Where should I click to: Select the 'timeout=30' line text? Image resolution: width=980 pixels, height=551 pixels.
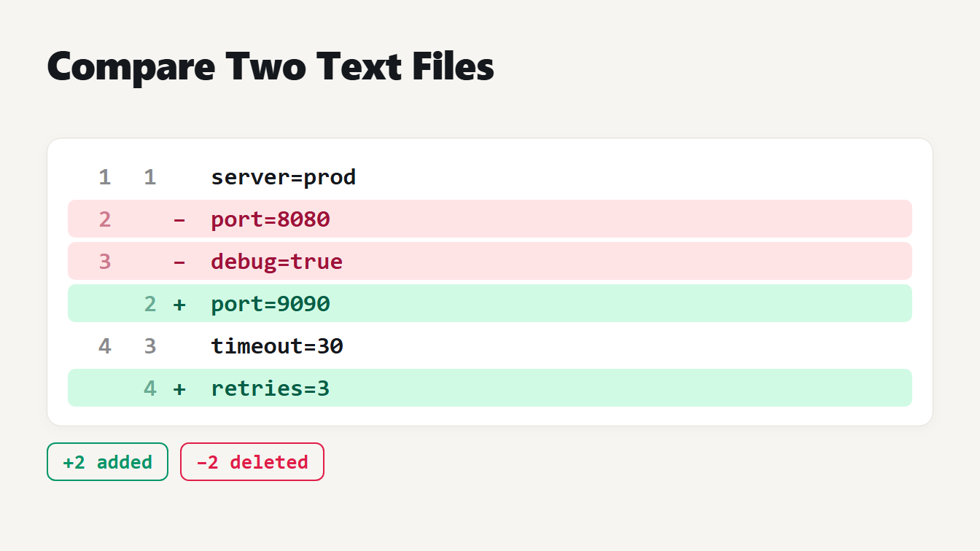pyautogui.click(x=277, y=346)
